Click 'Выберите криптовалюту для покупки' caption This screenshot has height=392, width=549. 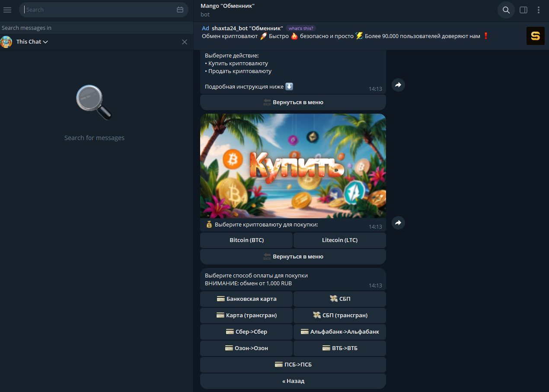(266, 225)
